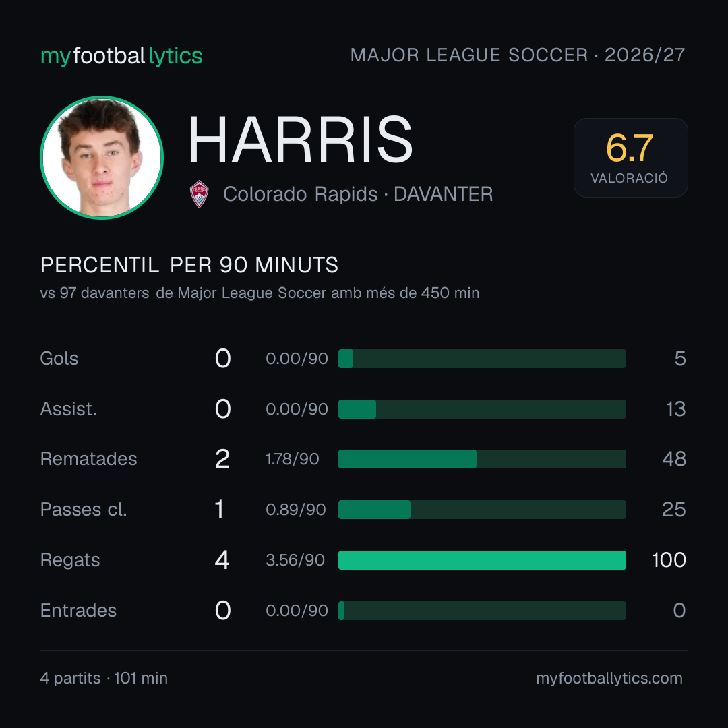728x728 pixels.
Task: Open the myfootballytics.com footer link
Action: point(609,678)
